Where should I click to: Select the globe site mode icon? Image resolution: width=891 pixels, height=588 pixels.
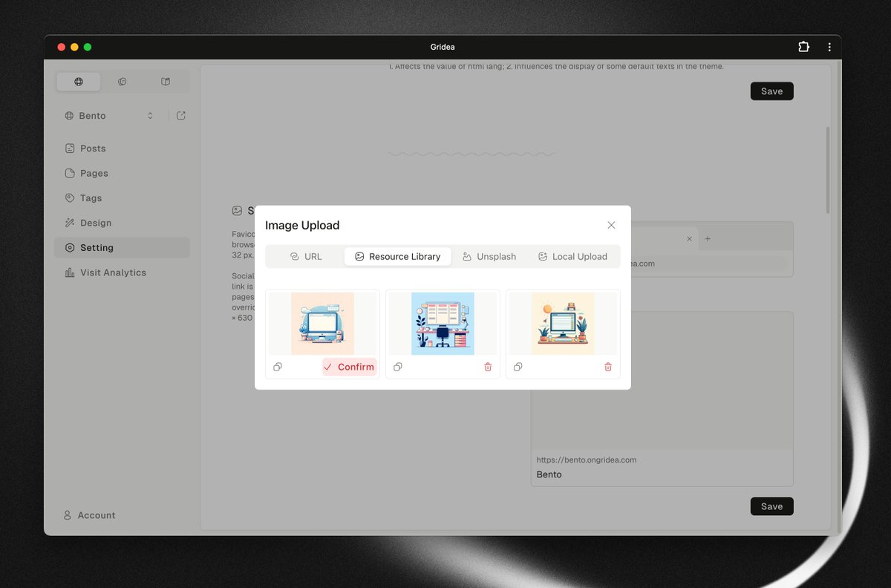coord(79,82)
